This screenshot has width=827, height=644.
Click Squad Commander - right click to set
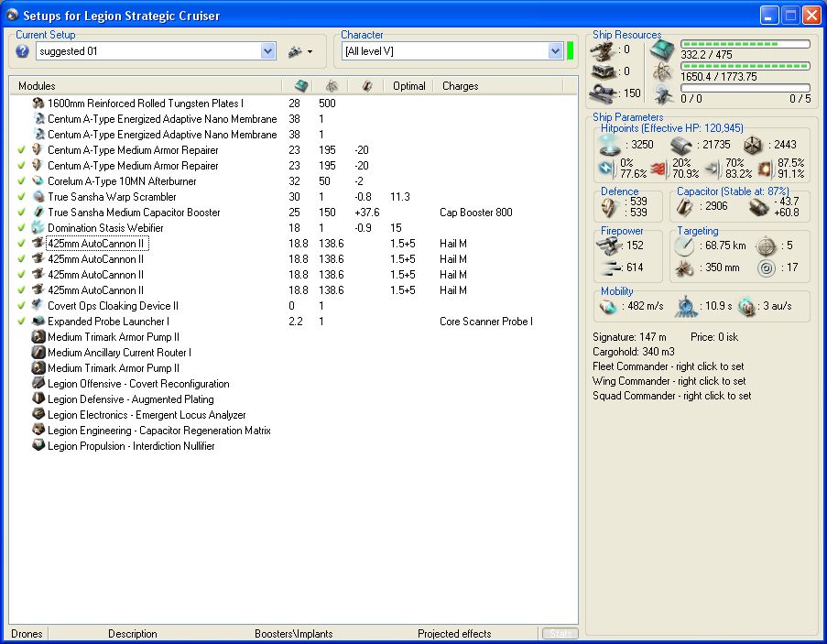672,396
